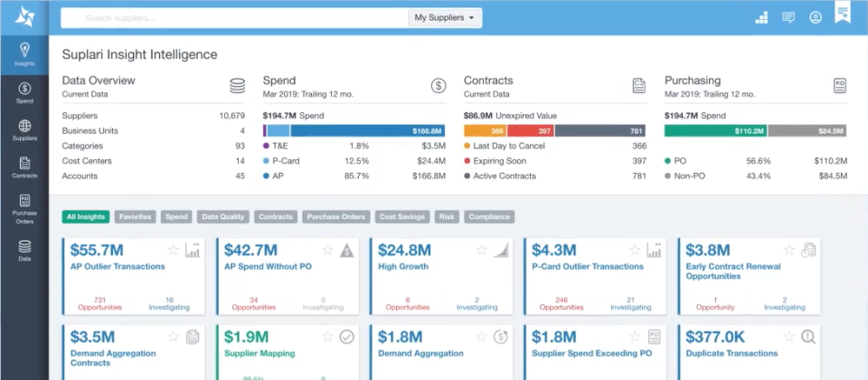Click the Search suppliers input field
Screen dimensions: 868x380
(235, 18)
